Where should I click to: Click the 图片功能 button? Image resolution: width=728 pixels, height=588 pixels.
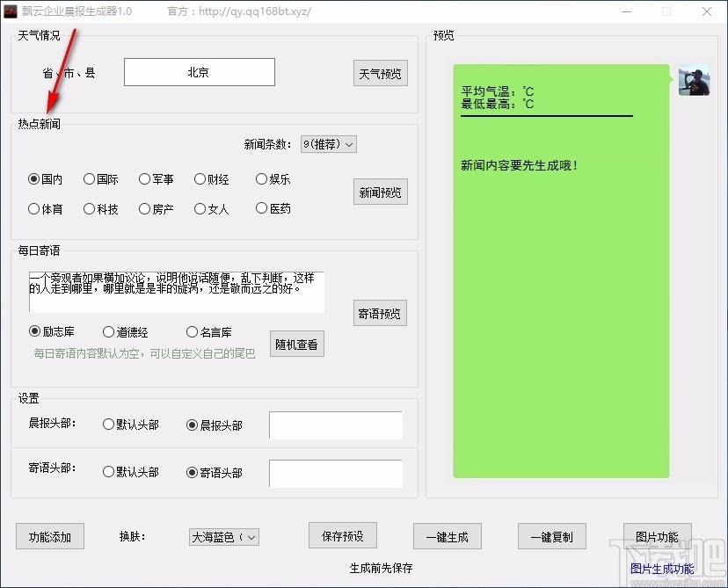click(x=657, y=536)
